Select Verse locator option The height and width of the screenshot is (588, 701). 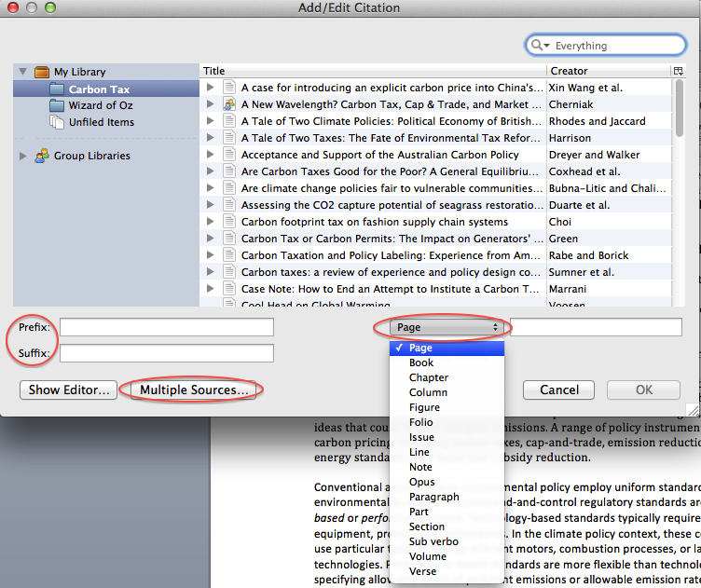447,571
